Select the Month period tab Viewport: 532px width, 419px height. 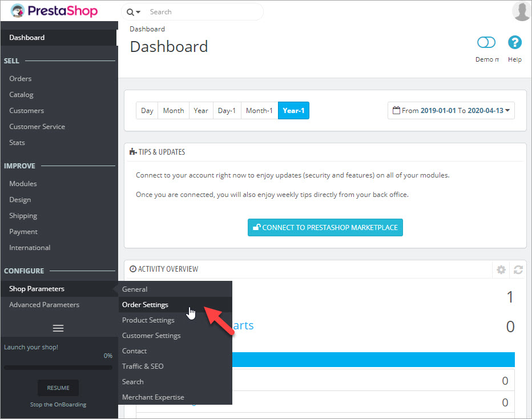coord(174,111)
